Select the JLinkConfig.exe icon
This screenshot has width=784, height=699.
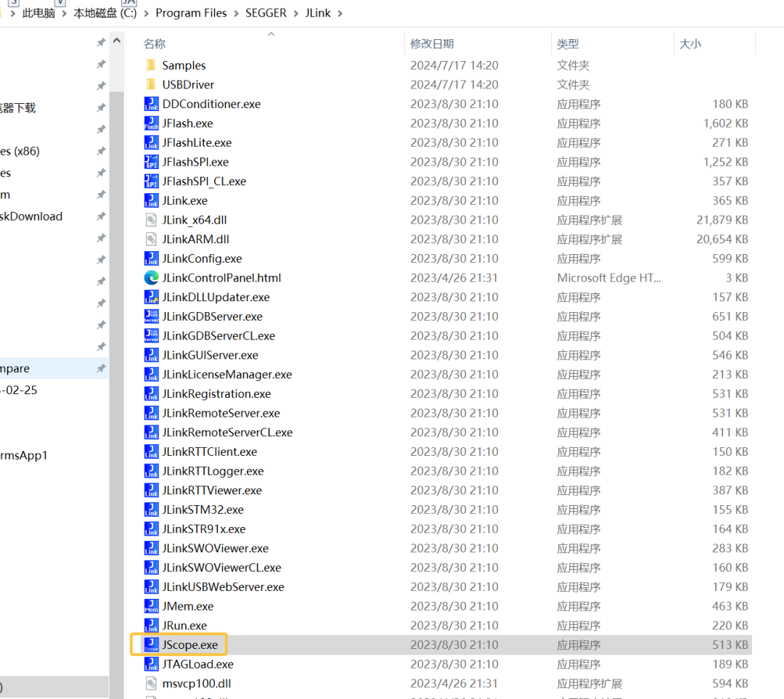[151, 258]
